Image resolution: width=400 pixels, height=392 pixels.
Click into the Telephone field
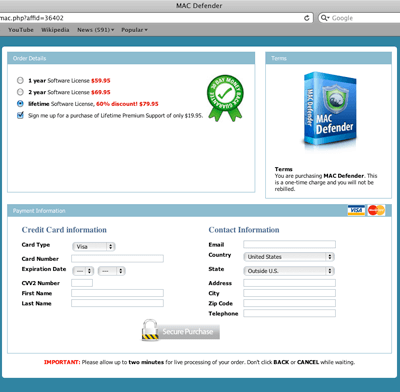pyautogui.click(x=289, y=313)
